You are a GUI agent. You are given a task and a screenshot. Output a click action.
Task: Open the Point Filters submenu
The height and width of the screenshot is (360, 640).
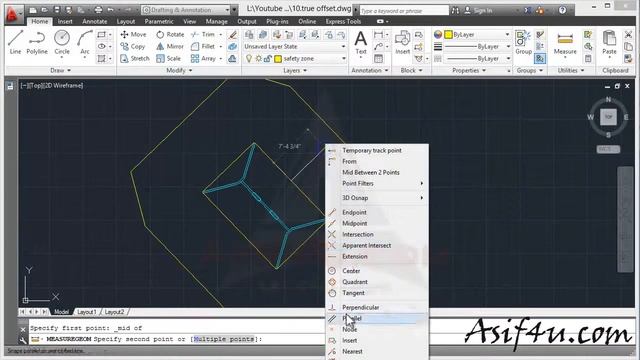click(x=377, y=184)
